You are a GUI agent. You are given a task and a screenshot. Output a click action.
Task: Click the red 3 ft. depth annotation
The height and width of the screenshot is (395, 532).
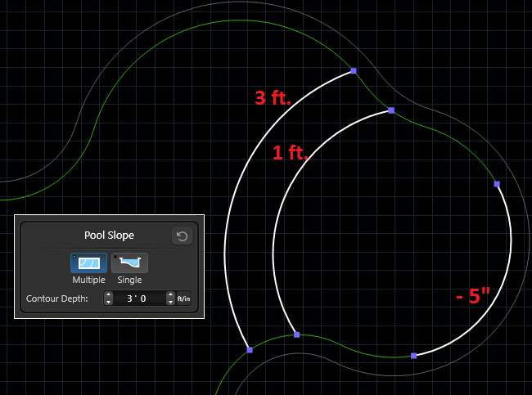(x=273, y=98)
